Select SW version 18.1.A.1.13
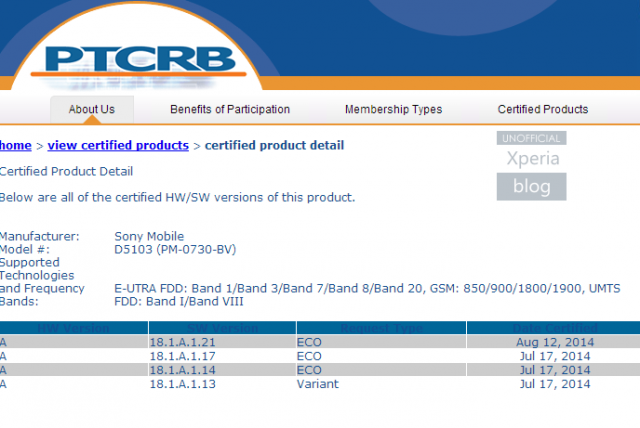Screen dimensions: 640x428 coord(182,384)
